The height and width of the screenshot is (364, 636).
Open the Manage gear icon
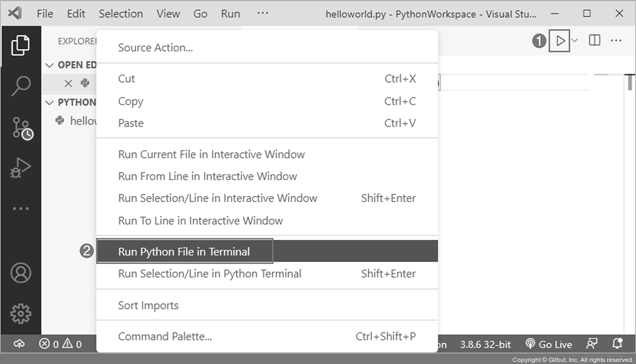(x=21, y=314)
